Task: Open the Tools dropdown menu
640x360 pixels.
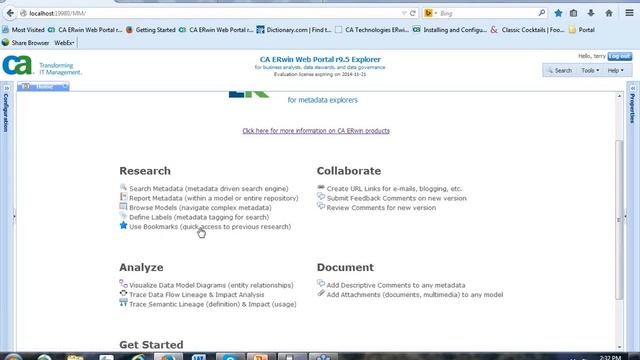Action: tap(590, 70)
